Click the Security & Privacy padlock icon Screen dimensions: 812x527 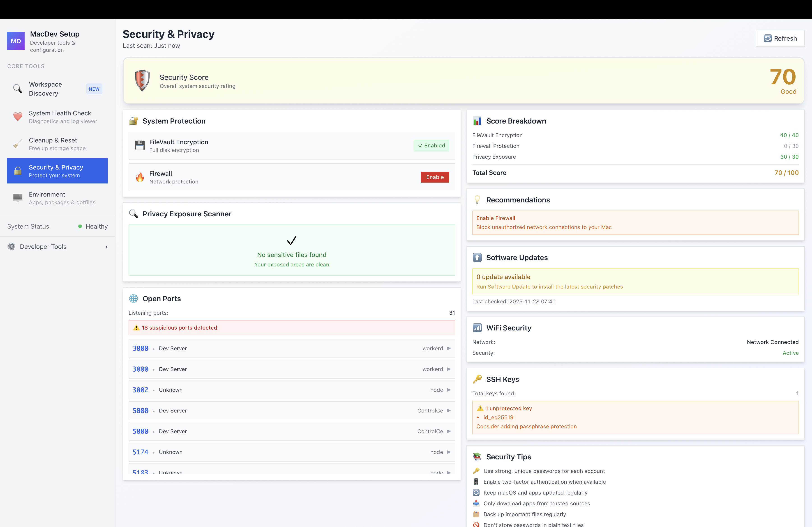(x=17, y=171)
